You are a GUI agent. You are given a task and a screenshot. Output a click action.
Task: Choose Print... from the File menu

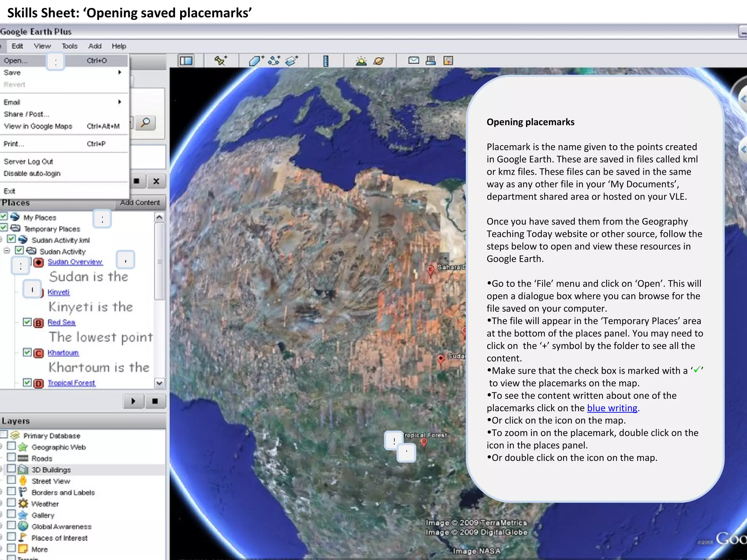tap(64, 144)
